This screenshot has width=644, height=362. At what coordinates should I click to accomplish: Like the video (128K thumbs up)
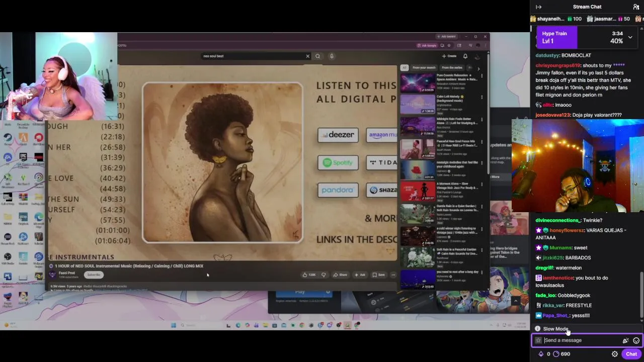[309, 275]
